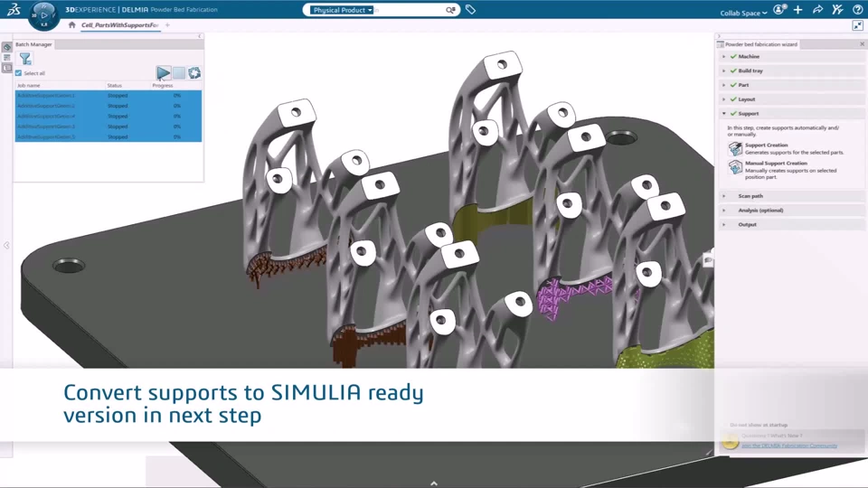Toggle the Select all checkbox
The width and height of the screenshot is (868, 488).
click(18, 73)
